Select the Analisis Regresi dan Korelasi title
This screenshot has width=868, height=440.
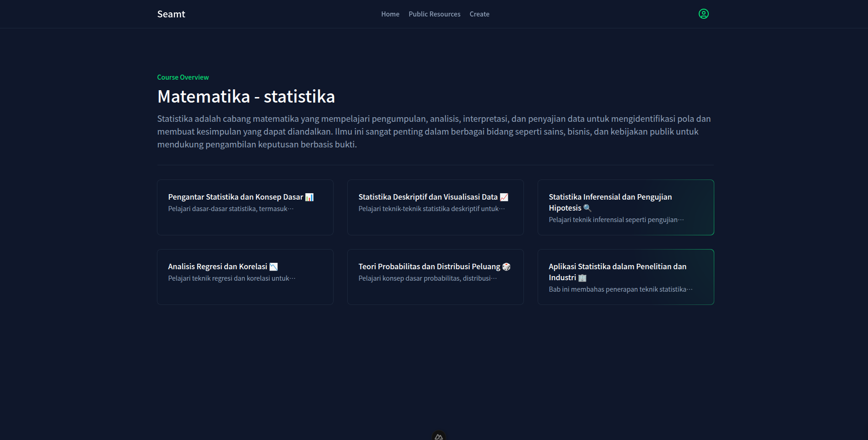click(217, 267)
